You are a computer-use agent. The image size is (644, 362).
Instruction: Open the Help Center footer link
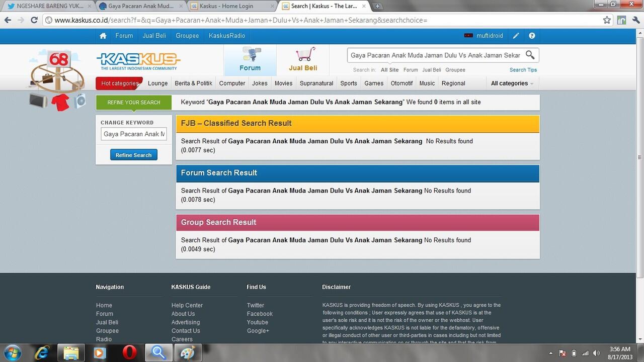tap(187, 305)
